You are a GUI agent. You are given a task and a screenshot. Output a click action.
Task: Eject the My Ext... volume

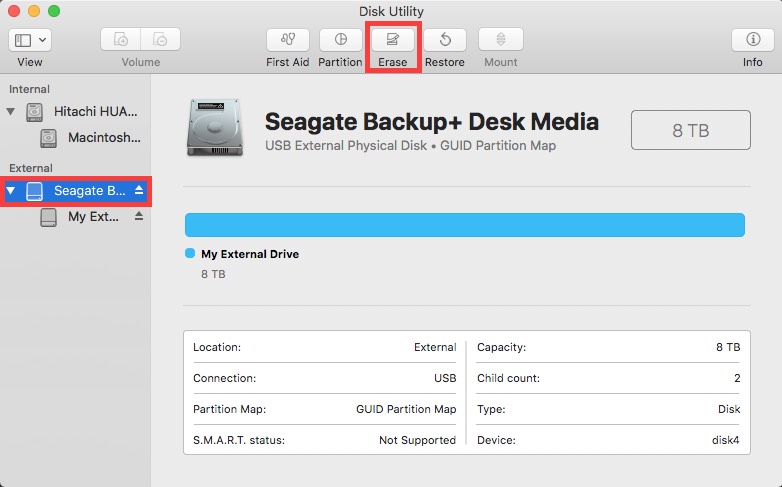(x=139, y=216)
